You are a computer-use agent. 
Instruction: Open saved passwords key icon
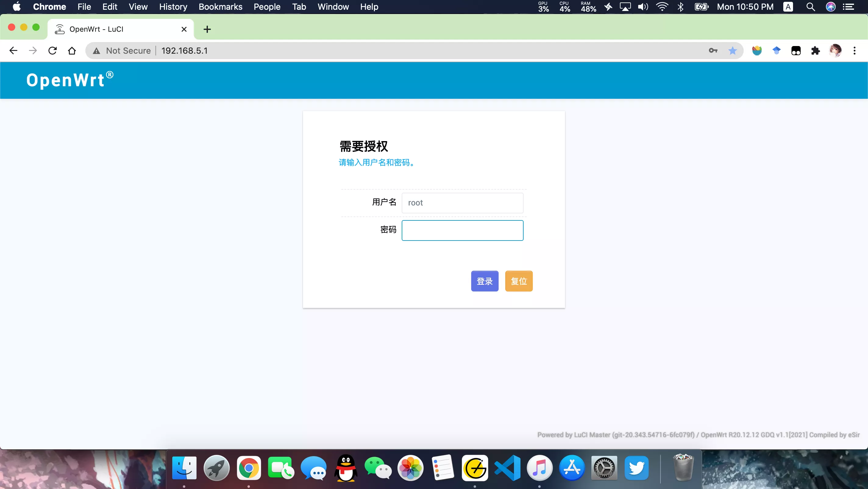pyautogui.click(x=713, y=51)
